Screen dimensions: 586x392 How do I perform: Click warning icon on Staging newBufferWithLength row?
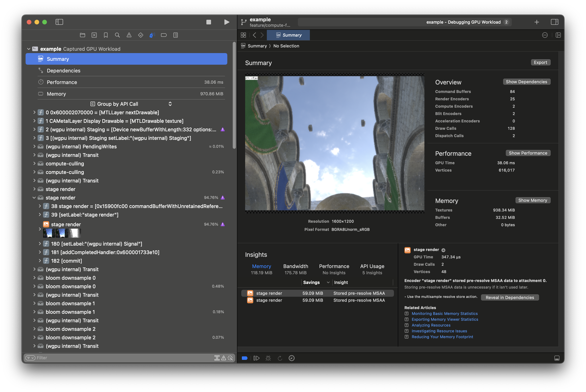[x=223, y=130]
